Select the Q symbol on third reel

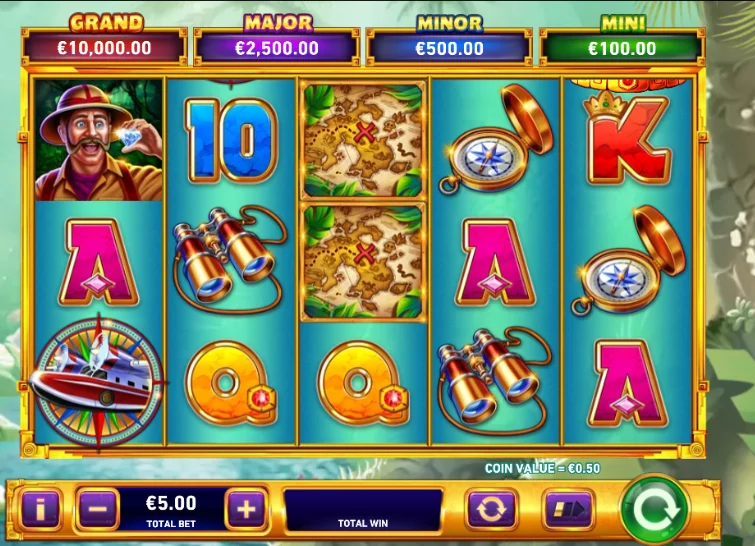363,383
